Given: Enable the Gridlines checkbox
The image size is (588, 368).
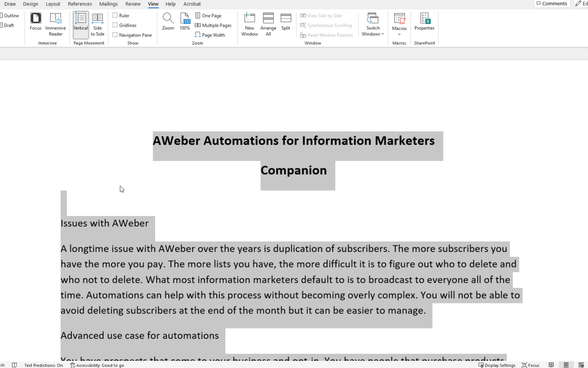Looking at the screenshot, I should point(115,25).
